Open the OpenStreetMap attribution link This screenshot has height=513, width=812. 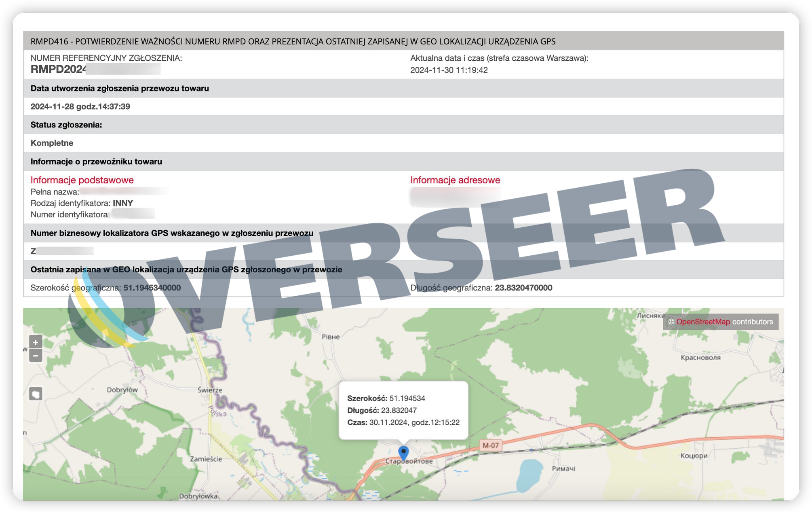703,322
